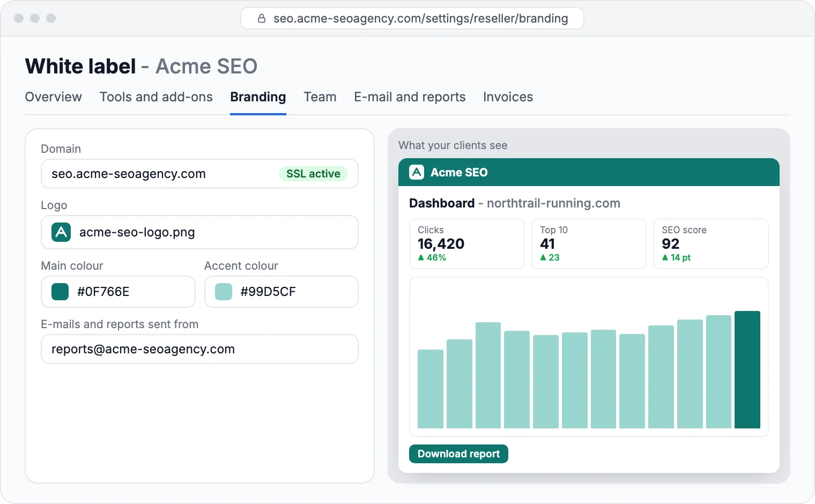The height and width of the screenshot is (504, 815).
Task: Click the Domain input field
Action: (x=199, y=174)
